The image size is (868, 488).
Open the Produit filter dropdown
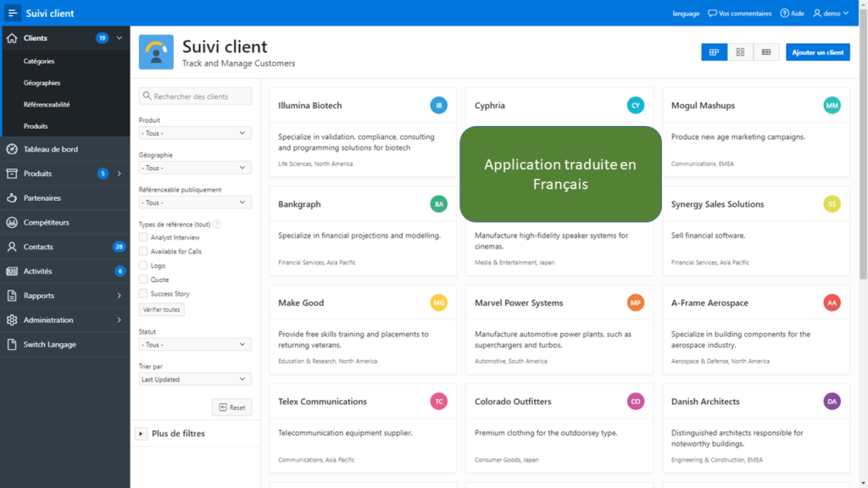point(195,133)
